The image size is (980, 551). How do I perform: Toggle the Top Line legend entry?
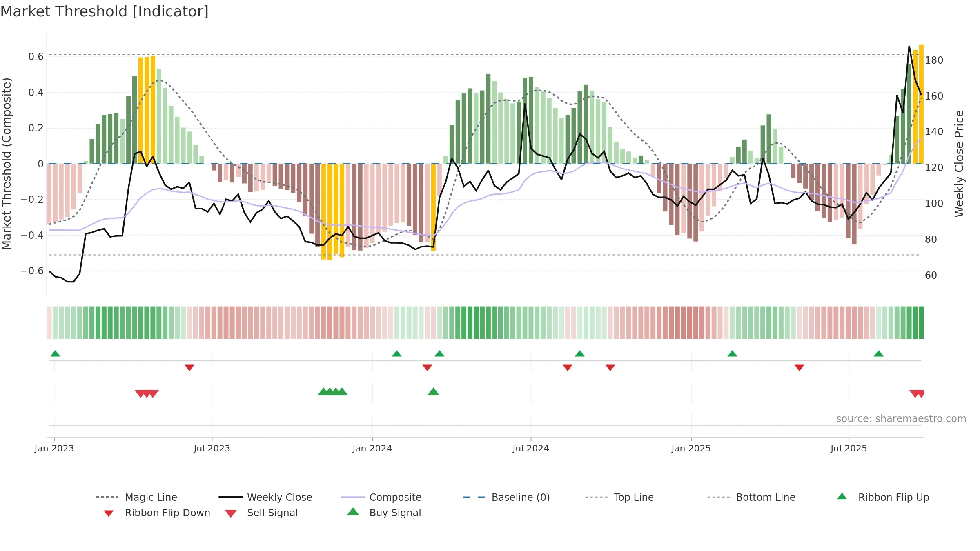[619, 497]
